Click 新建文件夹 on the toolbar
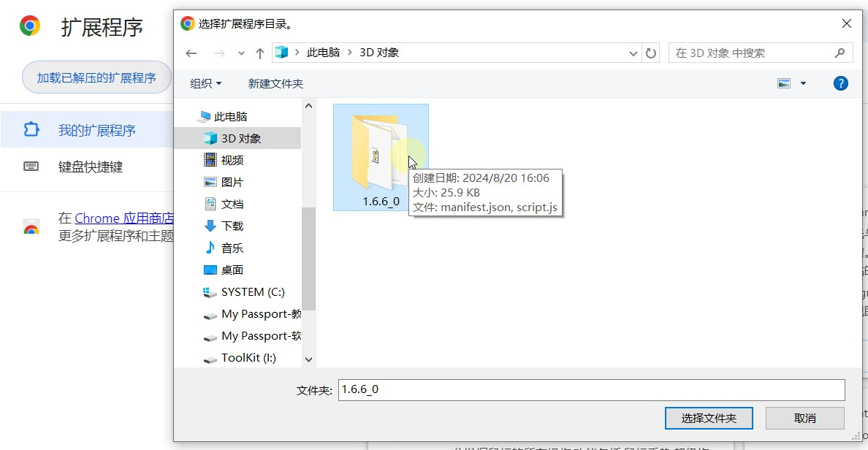868x450 pixels. click(275, 83)
